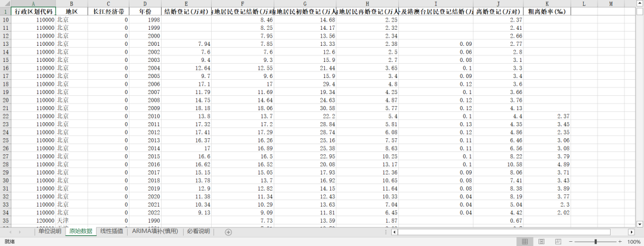Viewport: 644px width, 246px height.
Task: Select the cell with value 10.58
Action: click(498, 164)
